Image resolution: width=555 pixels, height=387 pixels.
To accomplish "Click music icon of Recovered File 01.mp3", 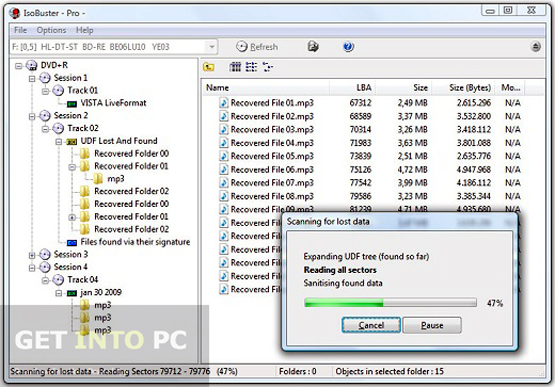I will [x=224, y=103].
